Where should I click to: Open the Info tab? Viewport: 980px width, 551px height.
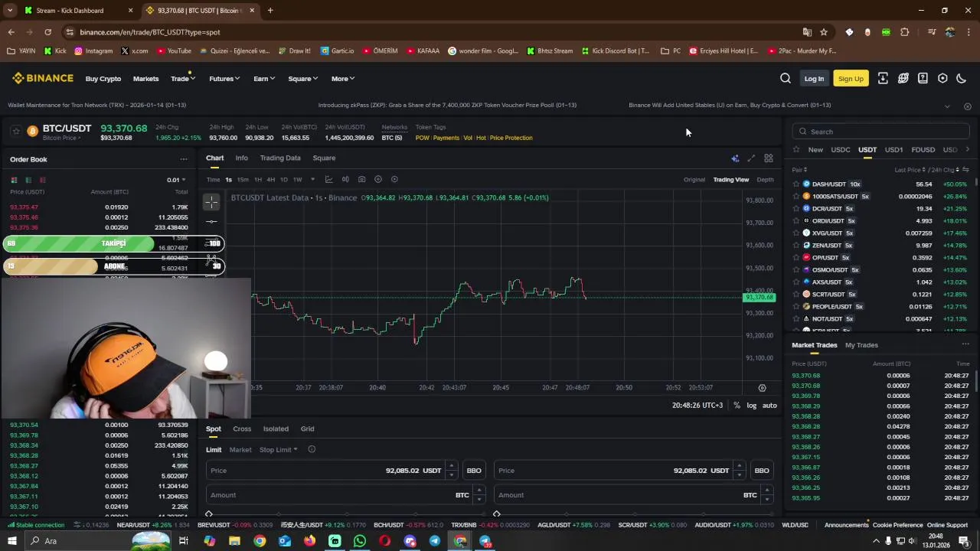(x=241, y=158)
